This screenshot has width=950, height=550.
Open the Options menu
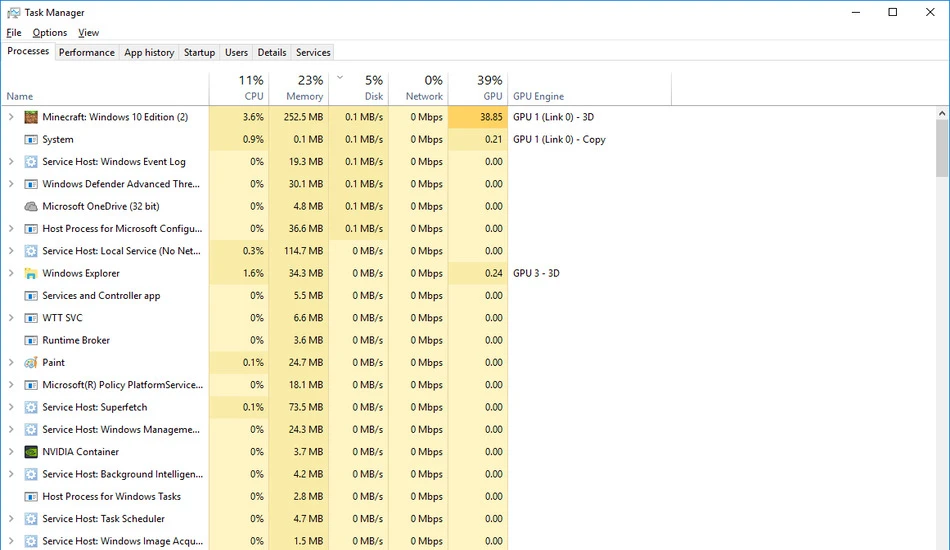coord(50,33)
